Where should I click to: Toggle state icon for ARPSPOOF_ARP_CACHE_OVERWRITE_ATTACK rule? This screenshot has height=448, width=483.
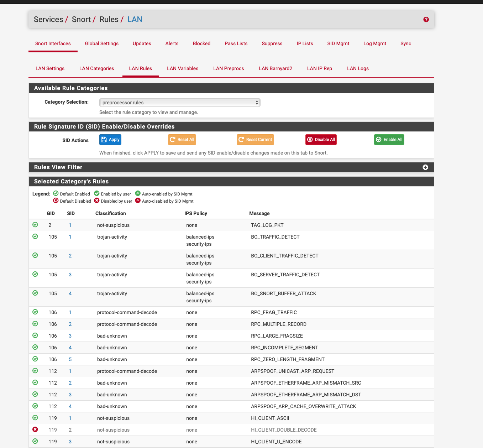tap(35, 406)
